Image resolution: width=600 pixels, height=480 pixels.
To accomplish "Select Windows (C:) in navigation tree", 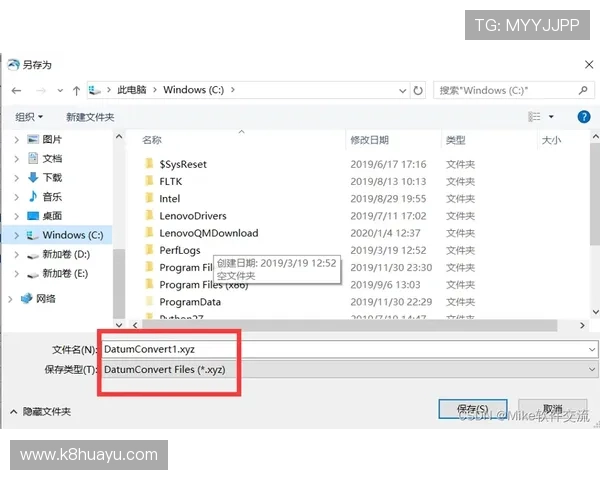I will pos(72,235).
